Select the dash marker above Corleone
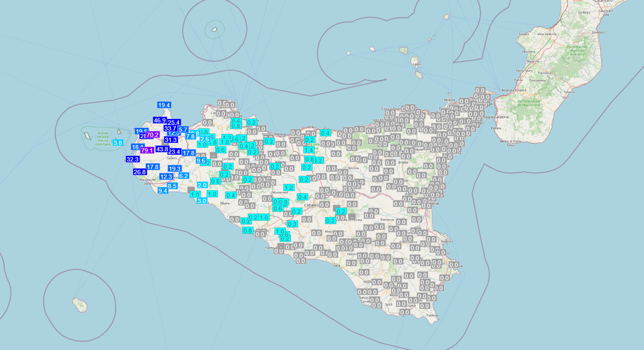This screenshot has width=644, height=350. (213, 156)
